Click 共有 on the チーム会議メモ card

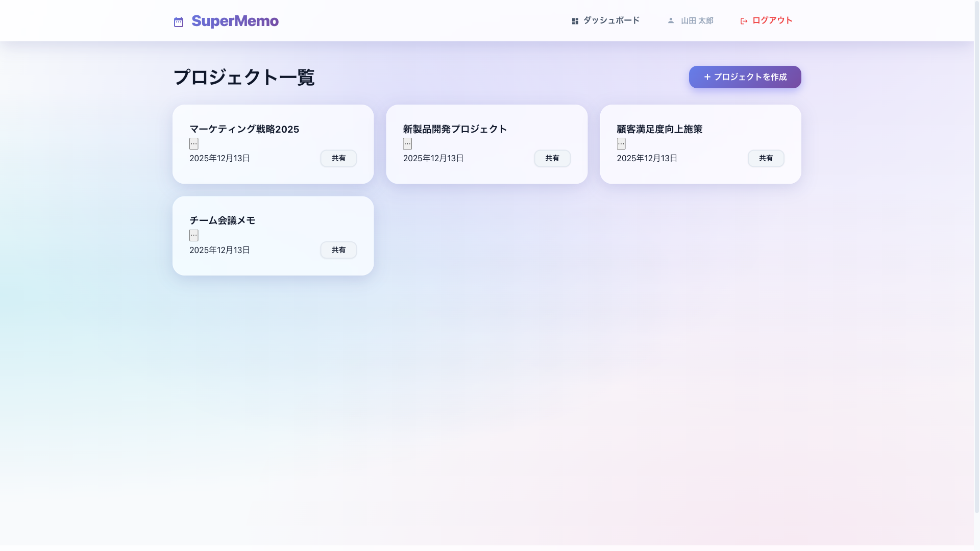(338, 250)
